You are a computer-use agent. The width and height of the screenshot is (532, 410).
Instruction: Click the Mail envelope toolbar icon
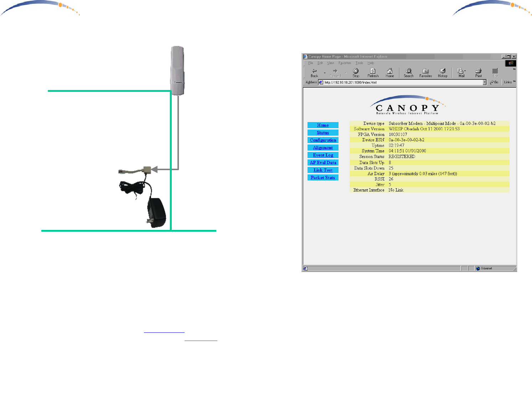[x=461, y=73]
